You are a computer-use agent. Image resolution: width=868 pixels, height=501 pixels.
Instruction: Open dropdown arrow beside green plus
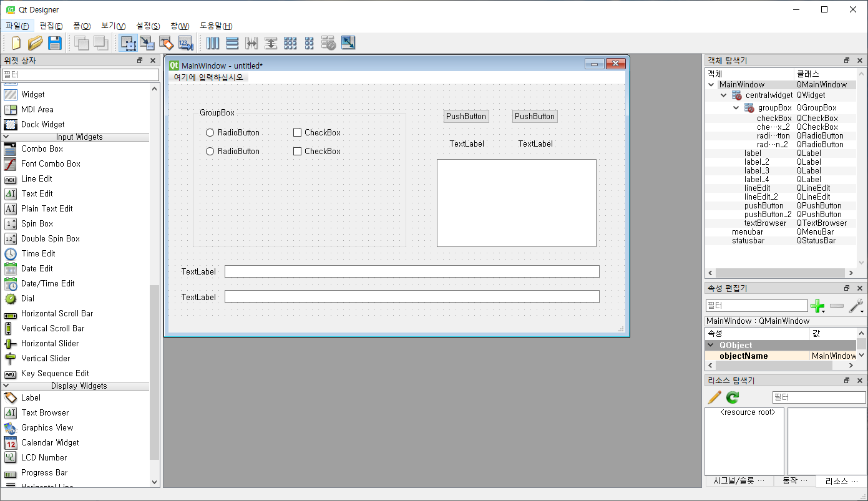coord(824,311)
